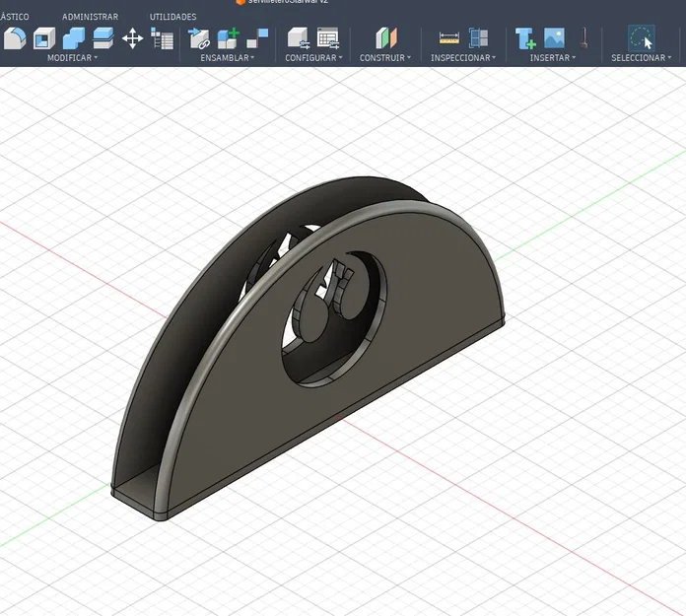Expand the INSPECCIONAR dropdown menu
The image size is (686, 616).
pyautogui.click(x=463, y=58)
